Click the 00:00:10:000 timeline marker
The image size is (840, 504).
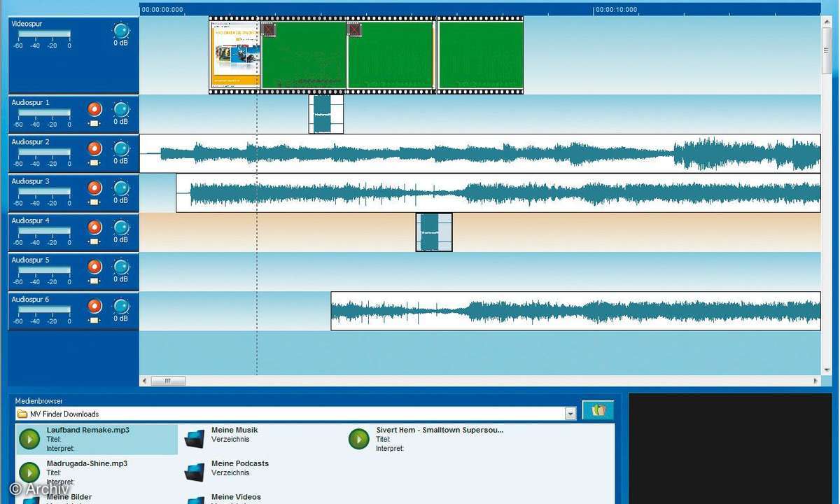click(x=616, y=10)
